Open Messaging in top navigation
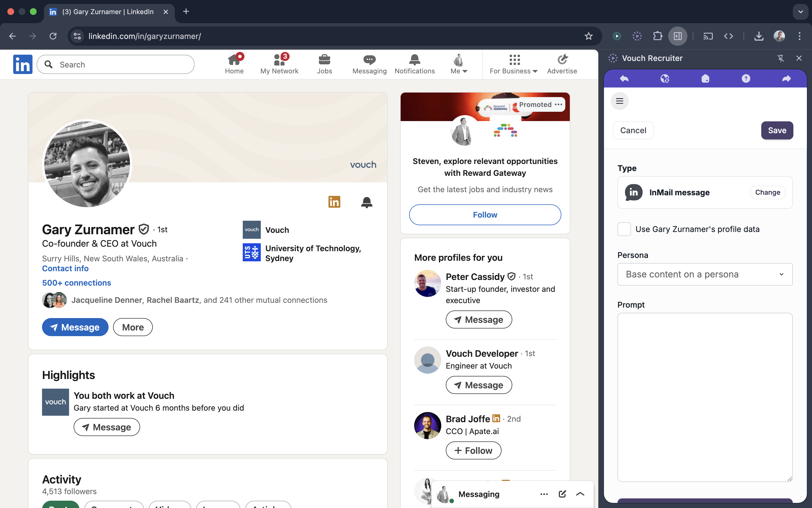The height and width of the screenshot is (508, 812). click(369, 64)
